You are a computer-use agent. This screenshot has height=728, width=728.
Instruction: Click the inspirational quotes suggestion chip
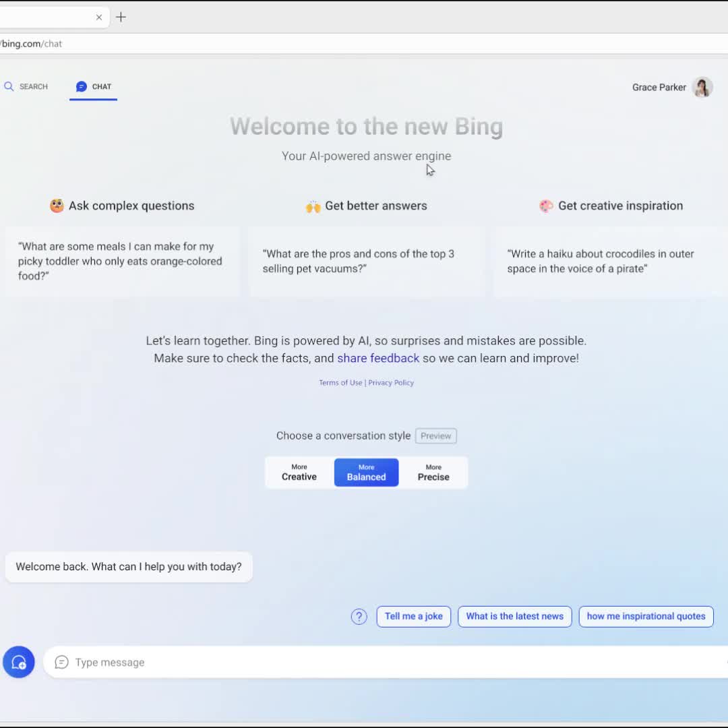[x=646, y=616]
